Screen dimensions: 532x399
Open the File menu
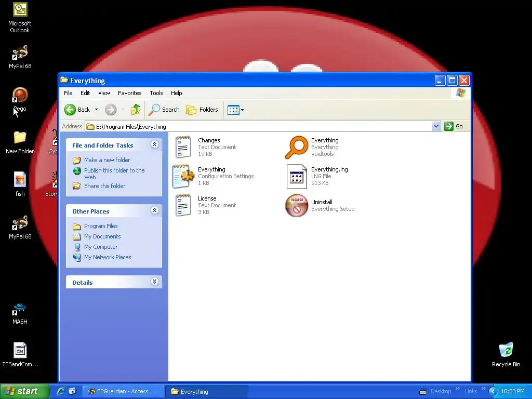[68, 93]
